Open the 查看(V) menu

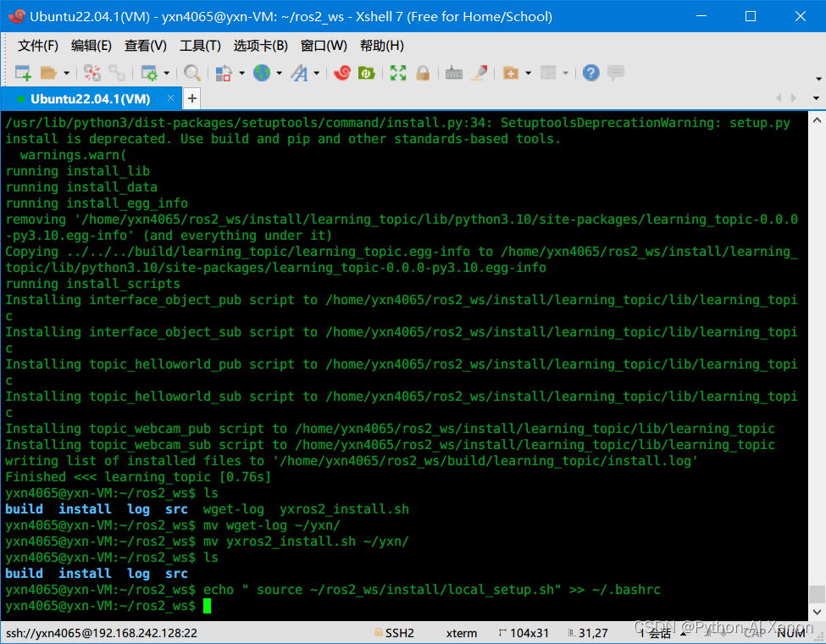pos(146,46)
